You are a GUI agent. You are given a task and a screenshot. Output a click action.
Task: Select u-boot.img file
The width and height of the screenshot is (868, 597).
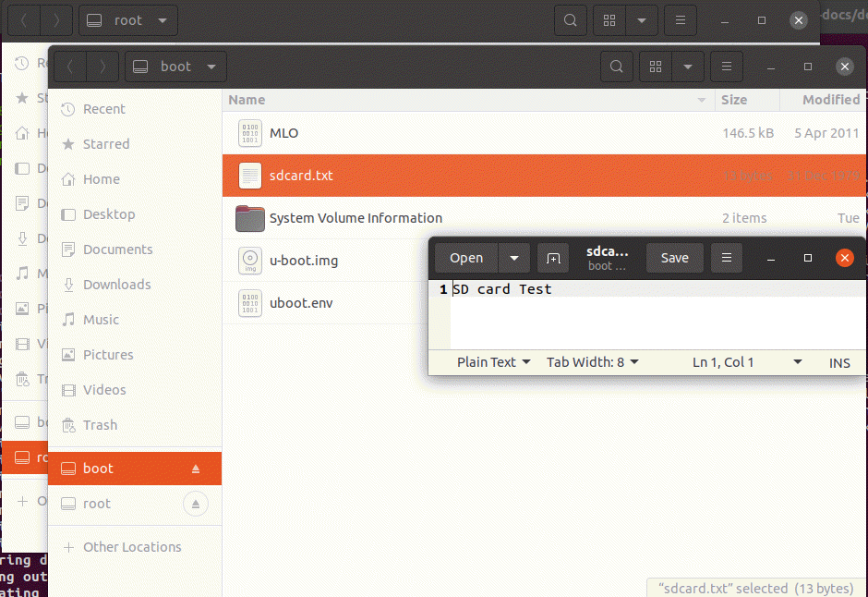[325, 261]
